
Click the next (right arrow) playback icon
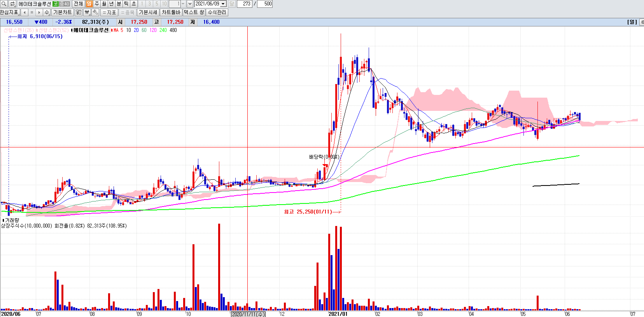coord(39,12)
